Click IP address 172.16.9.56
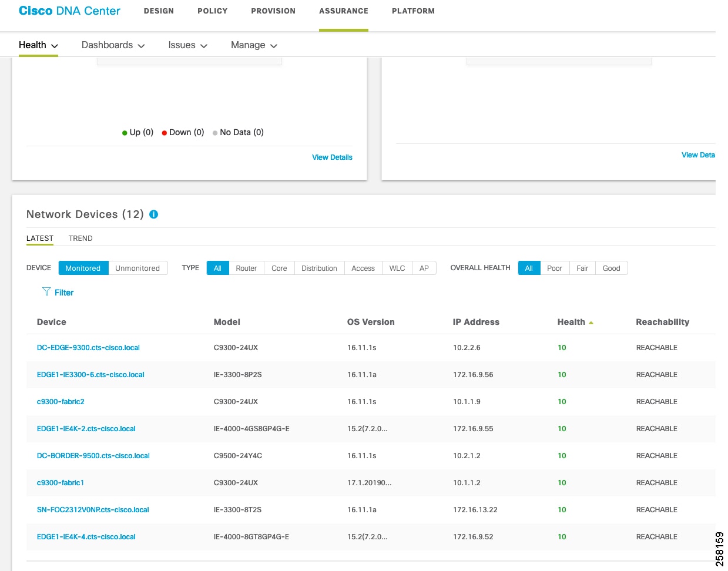 [x=473, y=375]
